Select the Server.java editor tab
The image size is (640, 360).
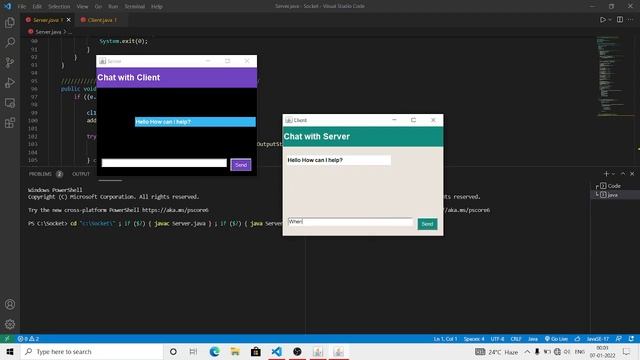pyautogui.click(x=47, y=20)
